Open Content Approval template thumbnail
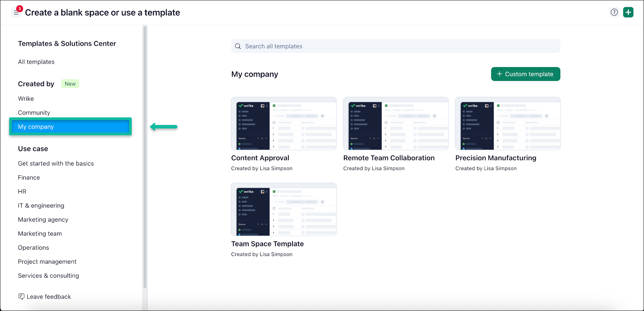Viewport: 644px width, 311px height. 284,123
